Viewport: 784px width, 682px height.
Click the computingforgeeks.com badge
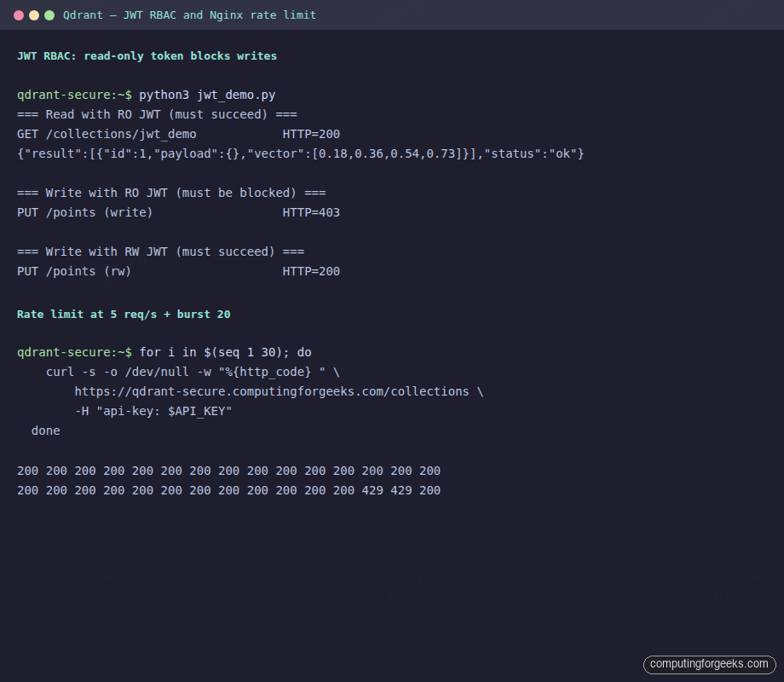click(x=709, y=664)
